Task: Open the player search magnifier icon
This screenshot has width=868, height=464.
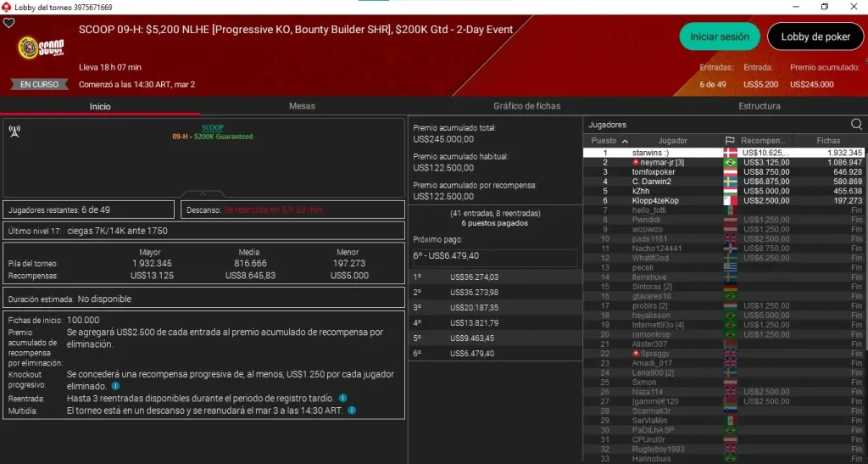Action: [856, 125]
